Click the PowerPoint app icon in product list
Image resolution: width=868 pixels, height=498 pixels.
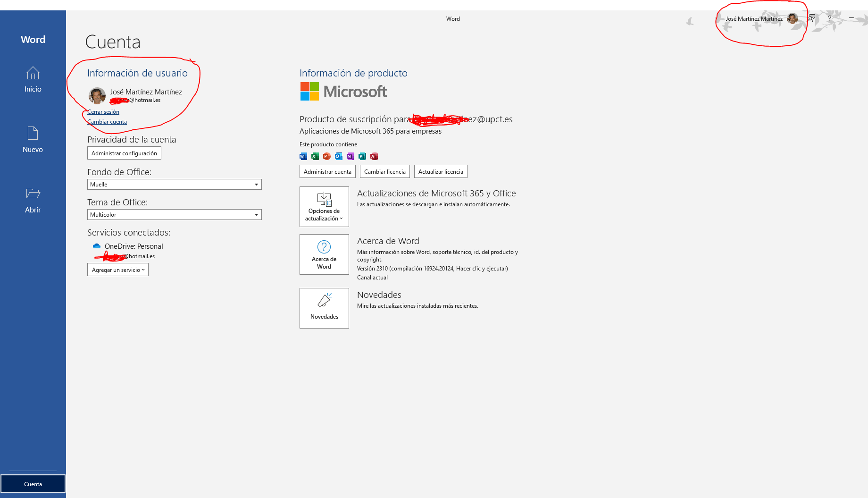(x=327, y=156)
